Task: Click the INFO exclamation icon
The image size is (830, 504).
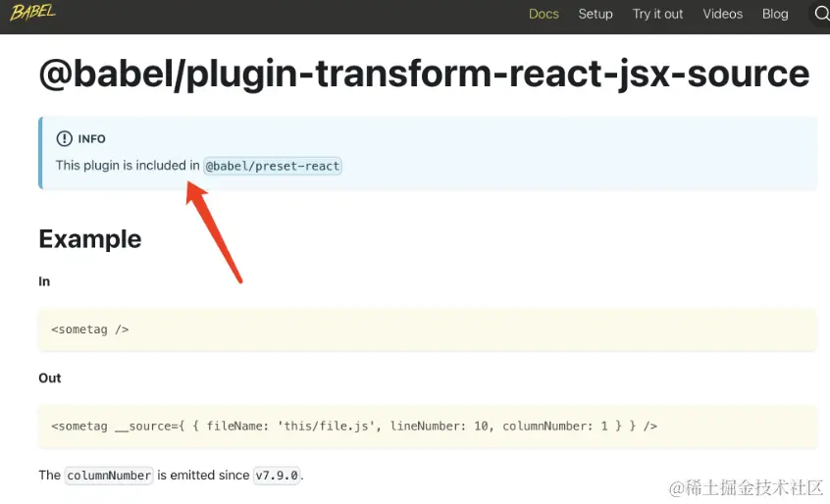Action: (x=64, y=138)
